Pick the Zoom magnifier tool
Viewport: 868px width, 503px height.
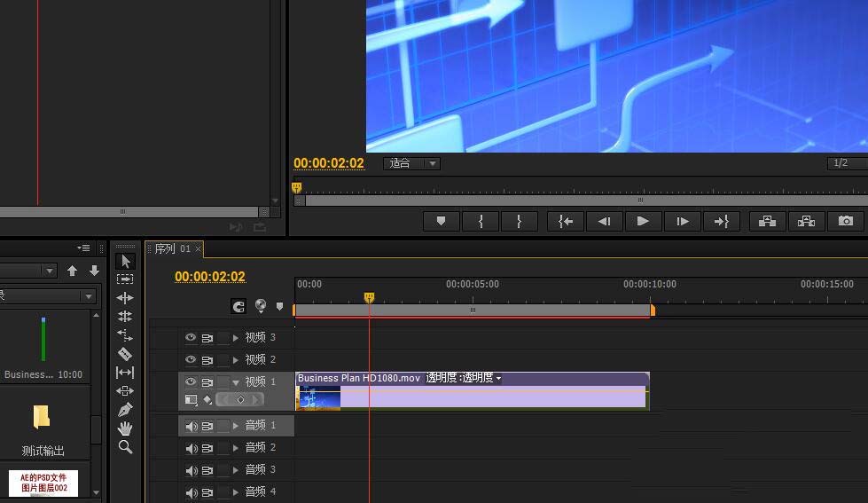pos(125,447)
